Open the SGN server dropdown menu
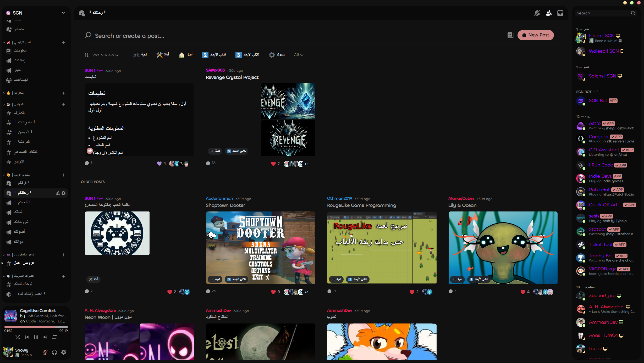This screenshot has width=644, height=363. click(63, 13)
